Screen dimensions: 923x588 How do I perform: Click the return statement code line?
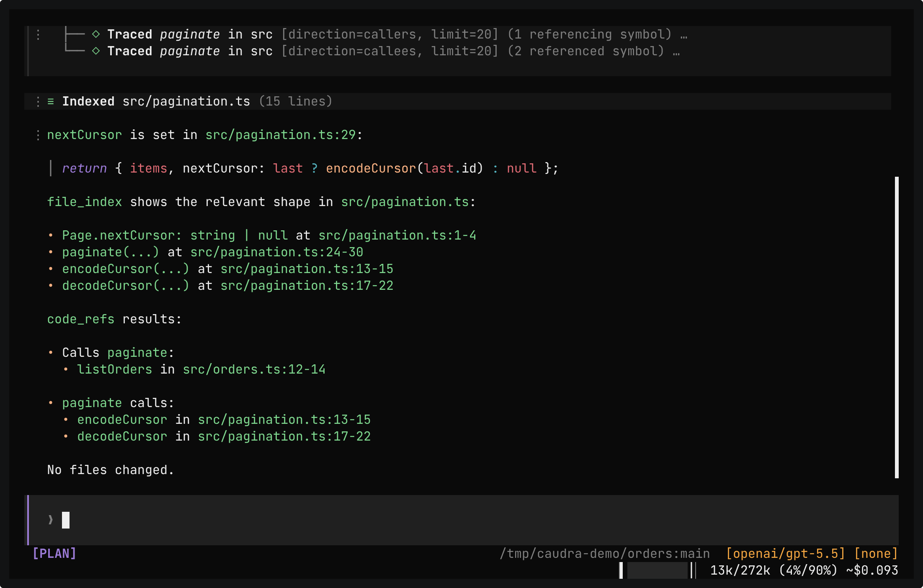point(310,168)
